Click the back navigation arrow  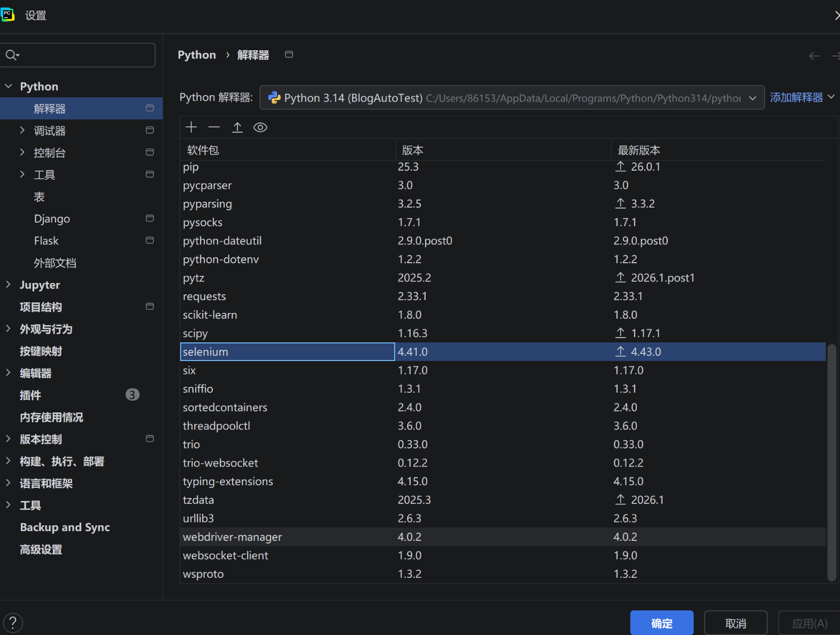tap(814, 56)
